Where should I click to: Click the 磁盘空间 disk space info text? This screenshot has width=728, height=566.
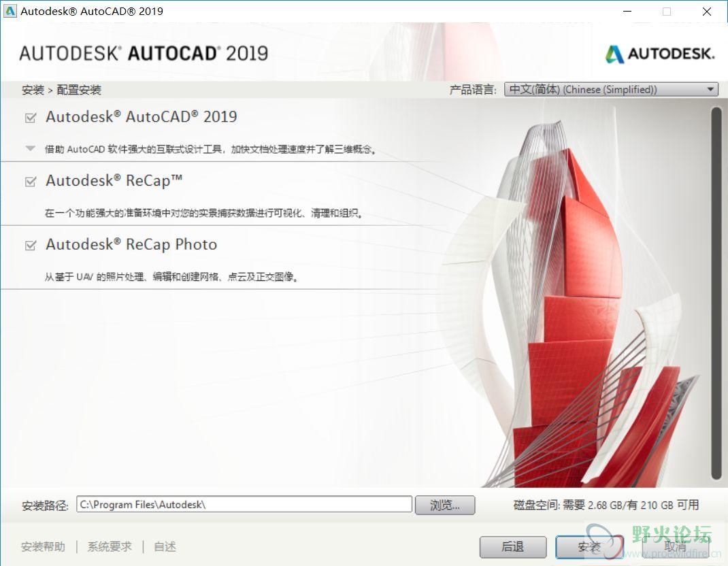click(x=606, y=505)
